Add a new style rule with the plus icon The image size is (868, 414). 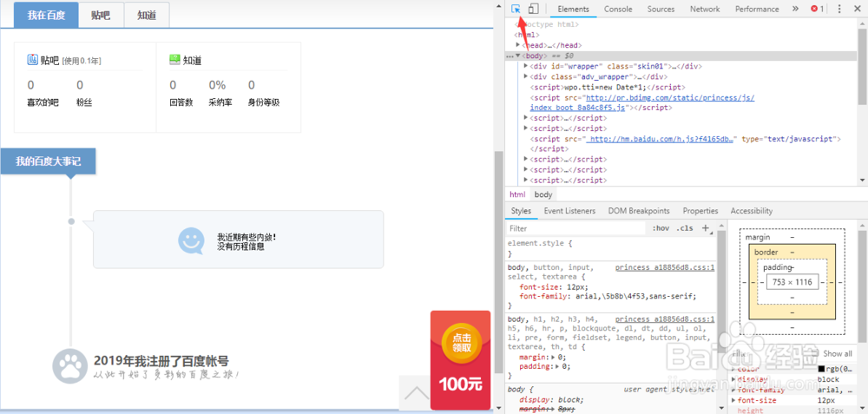coord(705,228)
